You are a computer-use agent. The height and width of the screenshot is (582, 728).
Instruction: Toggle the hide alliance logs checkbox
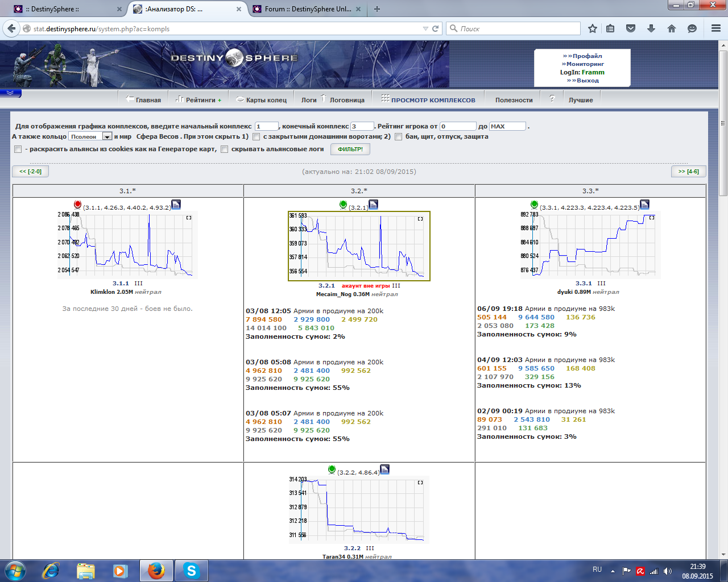(x=225, y=149)
